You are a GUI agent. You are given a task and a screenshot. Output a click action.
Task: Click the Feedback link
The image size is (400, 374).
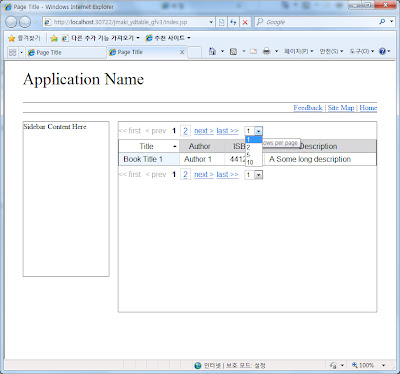tap(308, 108)
